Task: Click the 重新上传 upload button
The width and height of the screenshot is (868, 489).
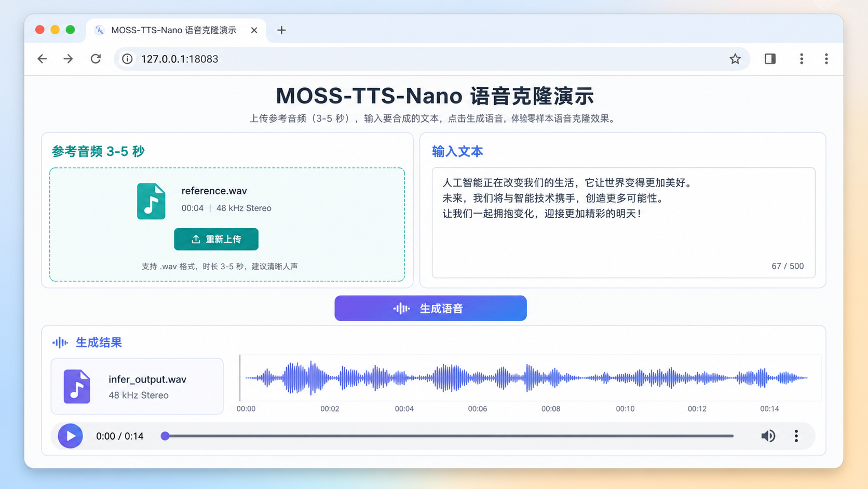Action: (x=216, y=239)
